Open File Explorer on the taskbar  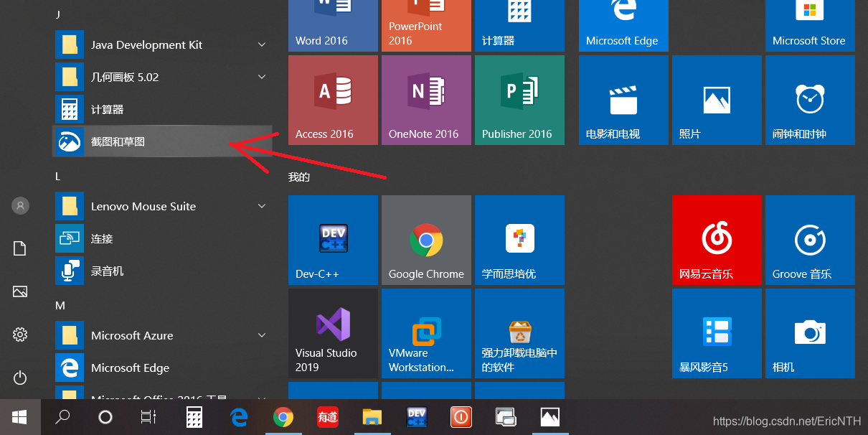(x=372, y=416)
